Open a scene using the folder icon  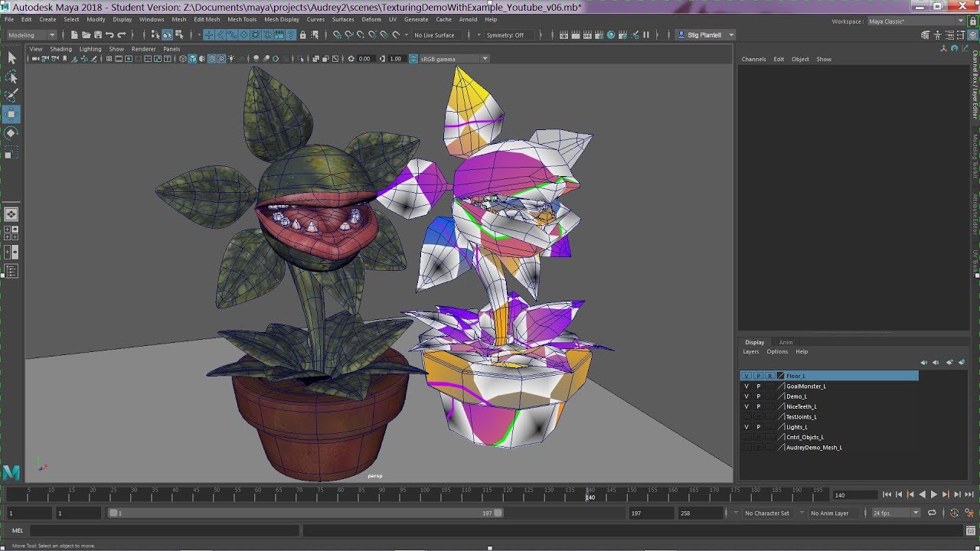point(86,34)
